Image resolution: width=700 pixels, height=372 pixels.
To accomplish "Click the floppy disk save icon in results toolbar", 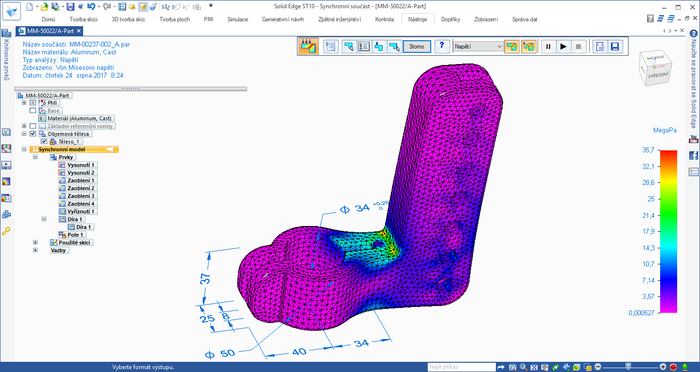I will click(x=615, y=46).
